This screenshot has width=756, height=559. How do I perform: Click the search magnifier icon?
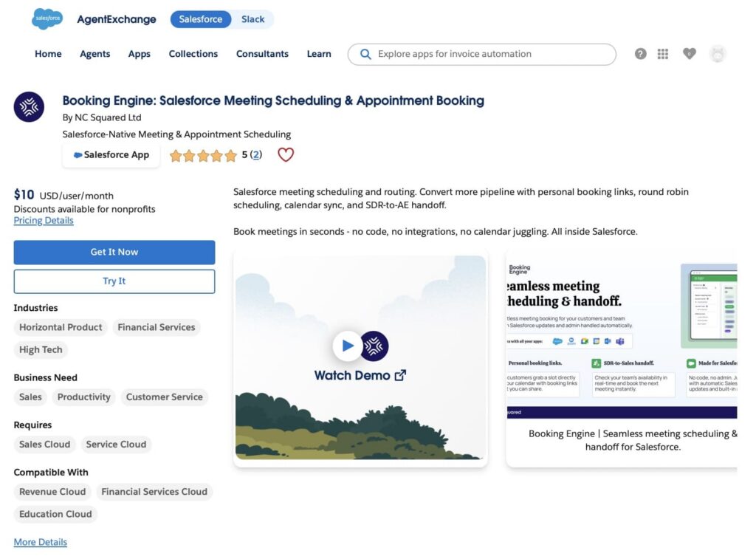point(365,54)
